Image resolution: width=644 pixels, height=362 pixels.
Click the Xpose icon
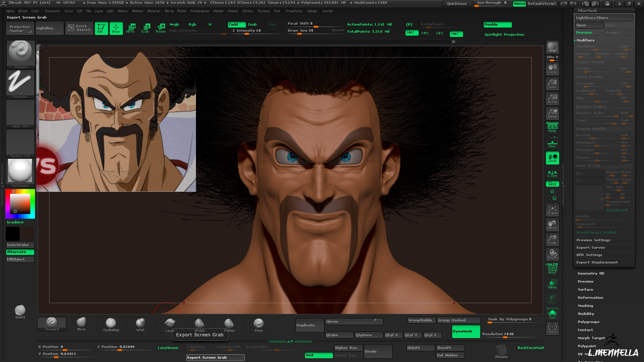[x=552, y=328]
